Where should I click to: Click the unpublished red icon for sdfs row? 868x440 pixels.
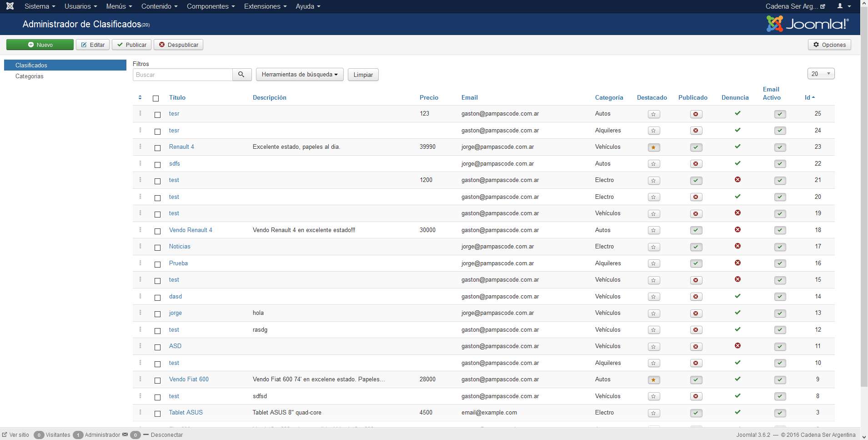[696, 164]
